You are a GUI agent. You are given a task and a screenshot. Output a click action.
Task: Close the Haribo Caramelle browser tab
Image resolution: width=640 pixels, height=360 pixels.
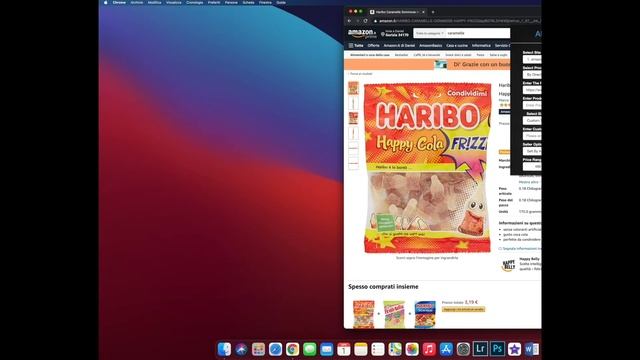point(423,12)
